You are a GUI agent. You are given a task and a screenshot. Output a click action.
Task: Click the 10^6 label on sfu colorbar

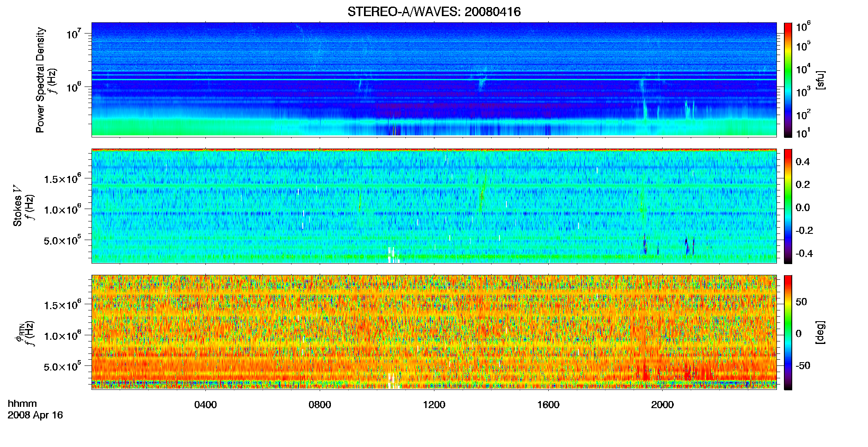click(803, 27)
